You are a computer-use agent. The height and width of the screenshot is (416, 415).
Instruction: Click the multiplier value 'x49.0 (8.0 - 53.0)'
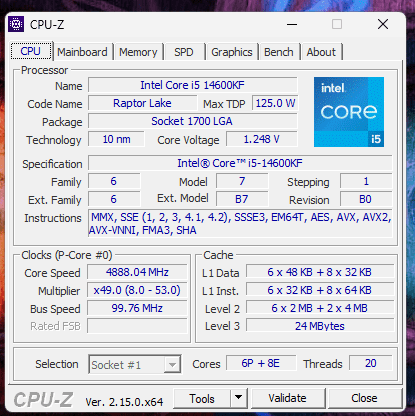(x=137, y=290)
